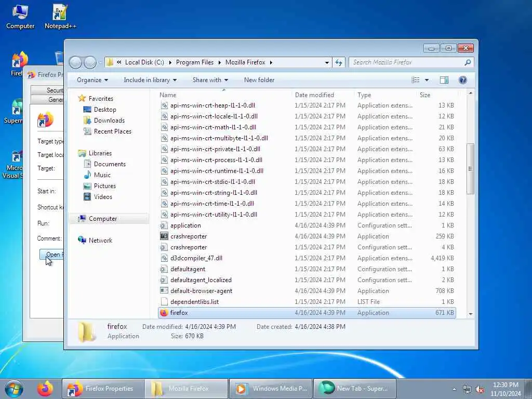Toggle the preview pane icon

click(444, 80)
